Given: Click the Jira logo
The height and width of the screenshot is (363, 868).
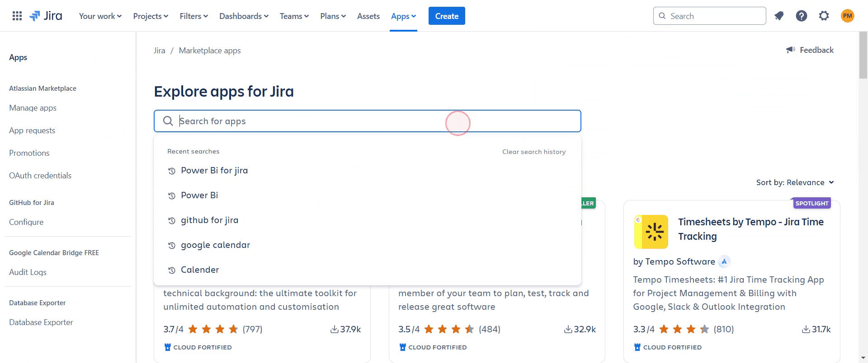Looking at the screenshot, I should pyautogui.click(x=46, y=16).
